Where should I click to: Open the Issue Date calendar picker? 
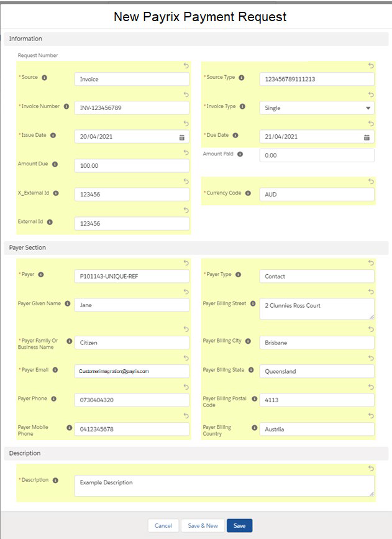point(181,137)
